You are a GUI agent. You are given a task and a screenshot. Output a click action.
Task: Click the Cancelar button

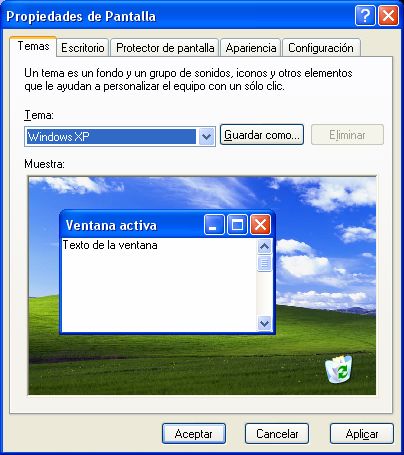277,434
